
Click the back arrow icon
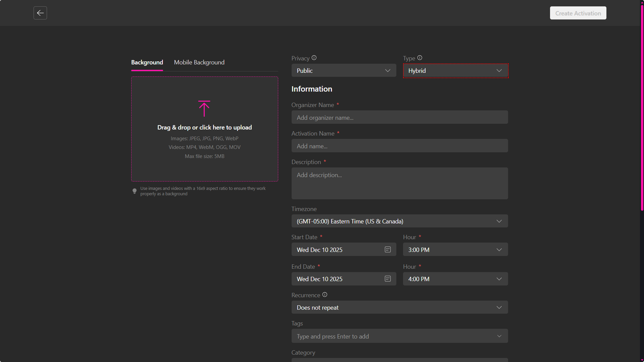click(40, 13)
